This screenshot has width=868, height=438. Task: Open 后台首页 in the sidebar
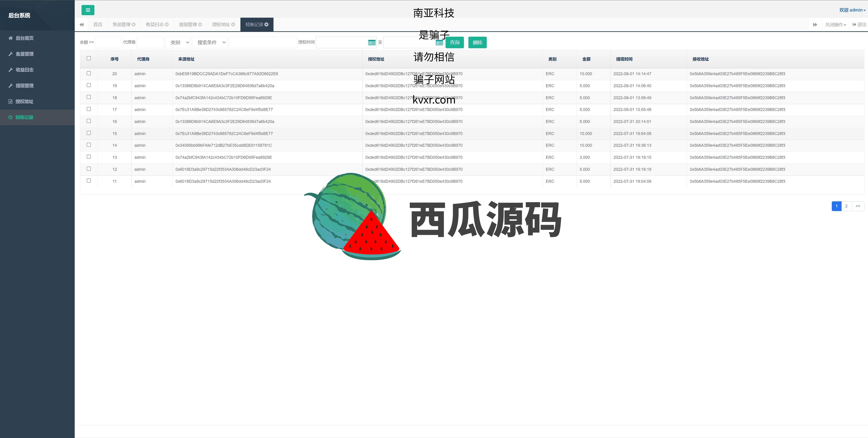37,38
